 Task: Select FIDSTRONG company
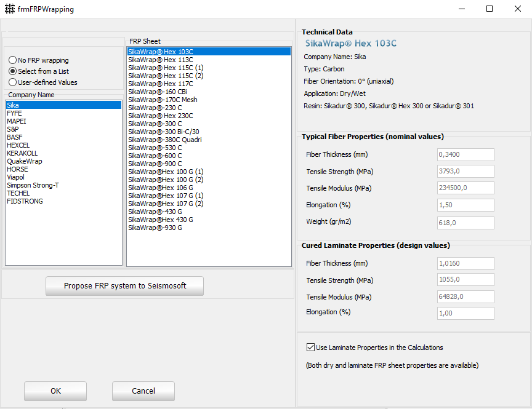pyautogui.click(x=63, y=201)
